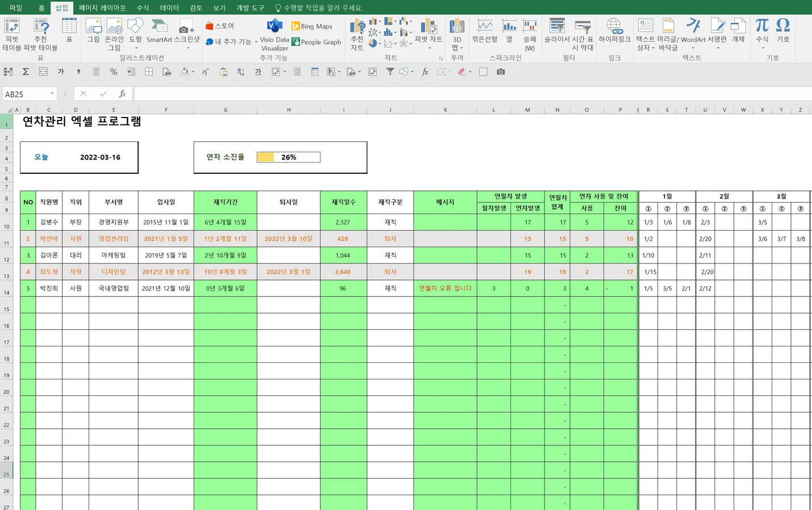Expand the 피벗 차트 dropdown

tap(429, 48)
